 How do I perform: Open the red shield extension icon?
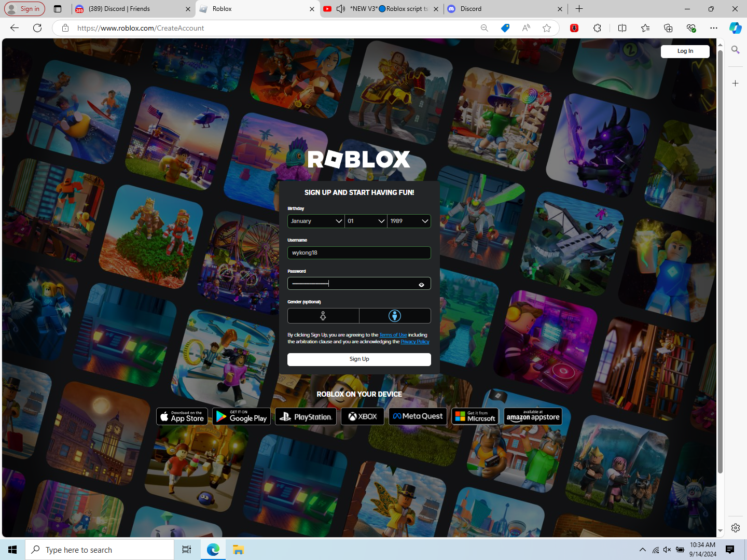tap(574, 28)
